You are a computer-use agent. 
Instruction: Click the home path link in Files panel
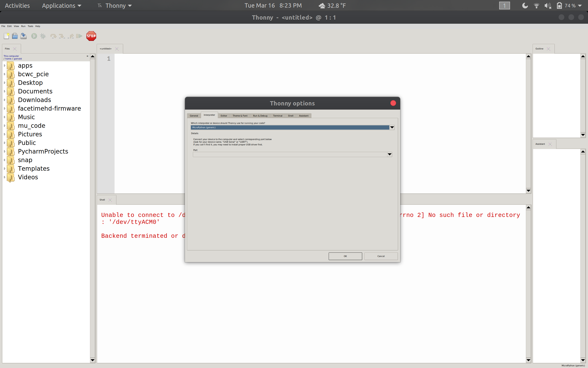click(x=8, y=59)
